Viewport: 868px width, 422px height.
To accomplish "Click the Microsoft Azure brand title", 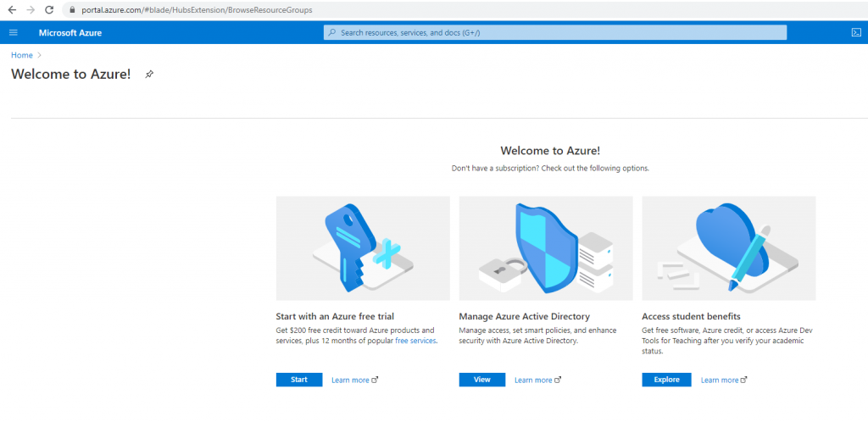I will click(70, 33).
